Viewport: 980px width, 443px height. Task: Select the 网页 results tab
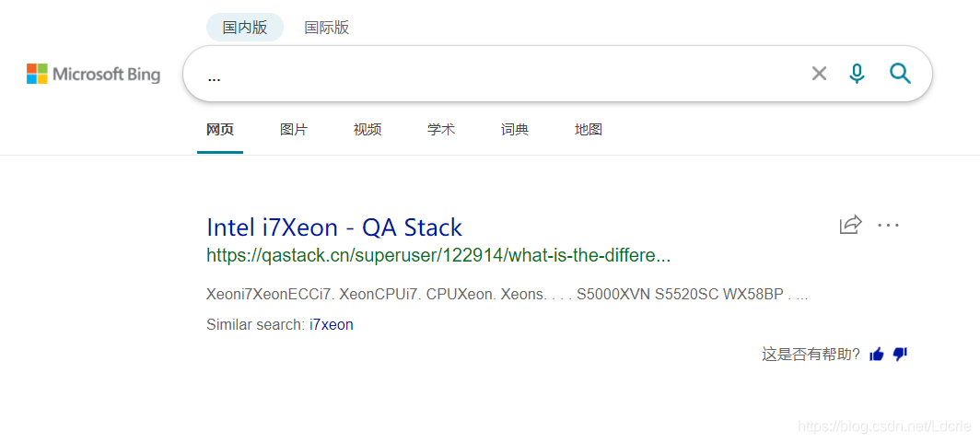(220, 130)
